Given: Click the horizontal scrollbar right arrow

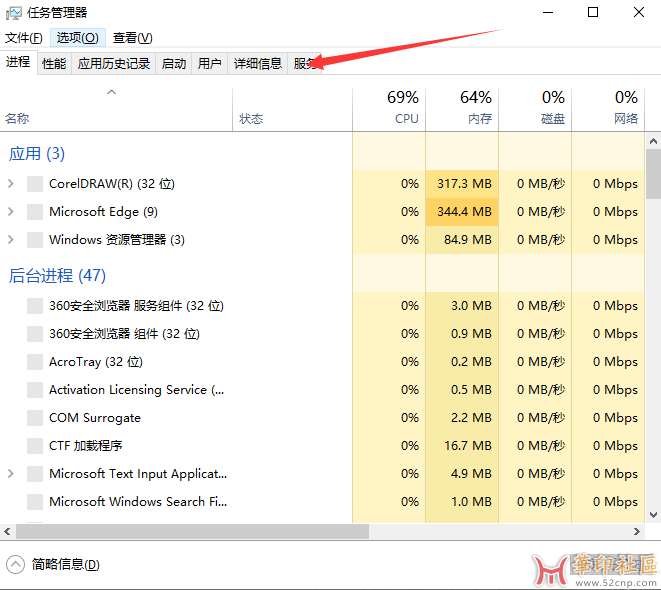Looking at the screenshot, I should [637, 531].
